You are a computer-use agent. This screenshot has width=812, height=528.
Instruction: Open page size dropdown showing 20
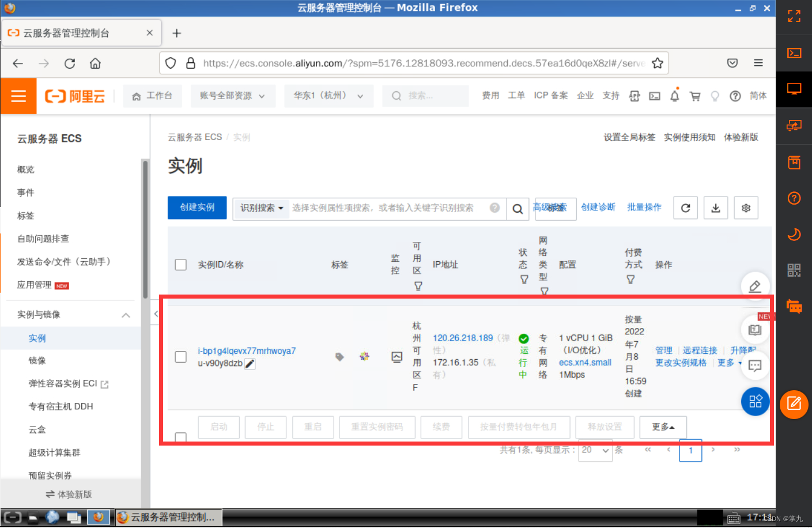point(595,450)
